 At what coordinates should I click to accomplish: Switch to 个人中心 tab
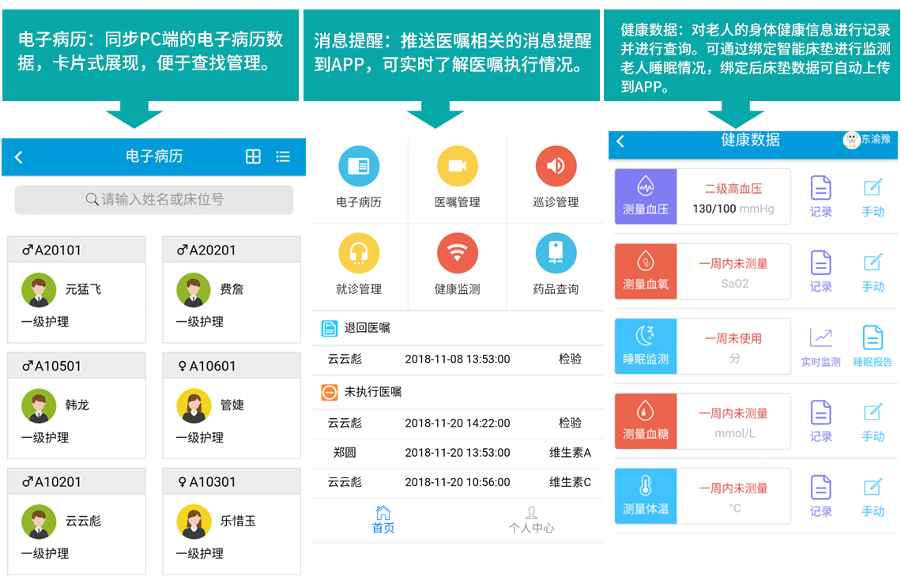tap(531, 519)
